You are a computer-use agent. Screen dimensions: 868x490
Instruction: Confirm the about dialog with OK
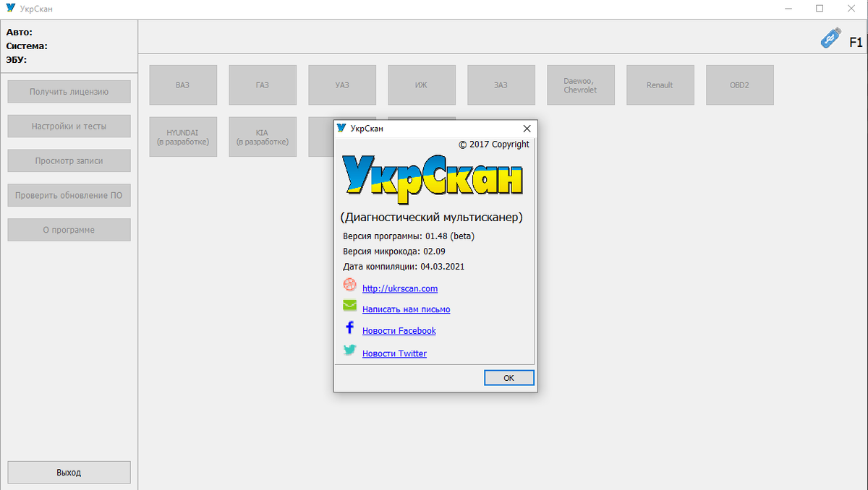click(509, 378)
